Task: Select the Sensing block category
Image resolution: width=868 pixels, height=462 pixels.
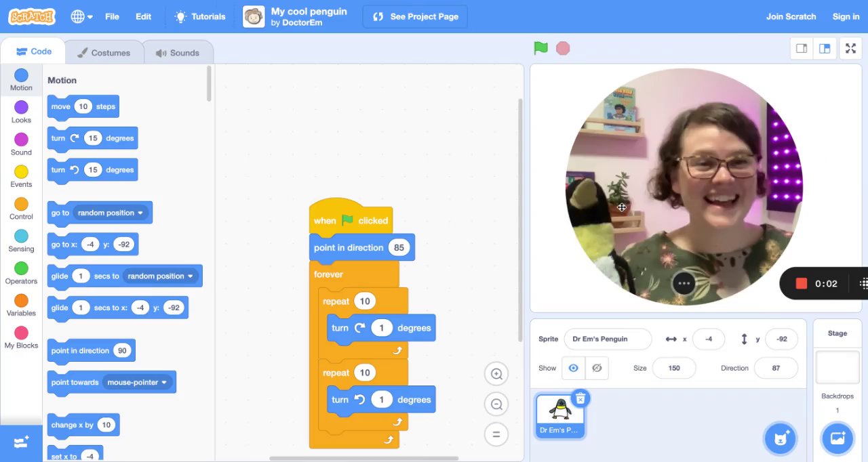Action: (x=21, y=241)
